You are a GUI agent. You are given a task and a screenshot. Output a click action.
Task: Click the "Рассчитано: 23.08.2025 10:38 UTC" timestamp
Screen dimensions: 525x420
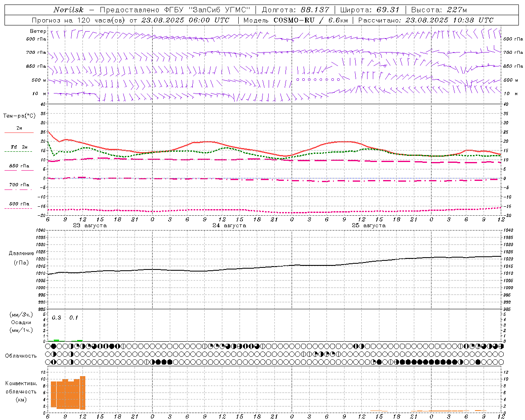(426, 20)
